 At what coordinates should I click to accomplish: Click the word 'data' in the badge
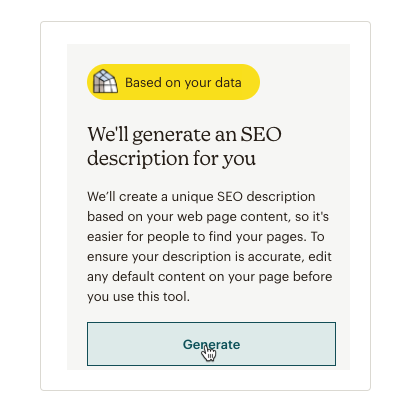pyautogui.click(x=228, y=82)
